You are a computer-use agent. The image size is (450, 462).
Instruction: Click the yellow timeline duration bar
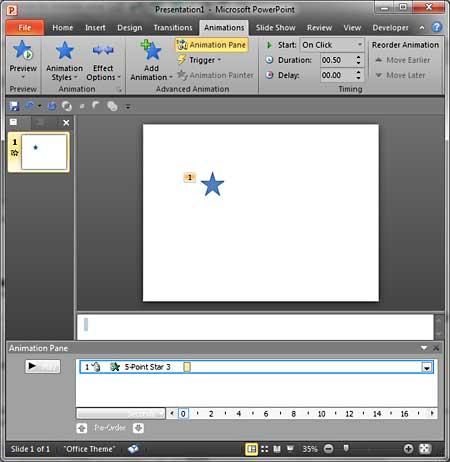click(x=187, y=367)
